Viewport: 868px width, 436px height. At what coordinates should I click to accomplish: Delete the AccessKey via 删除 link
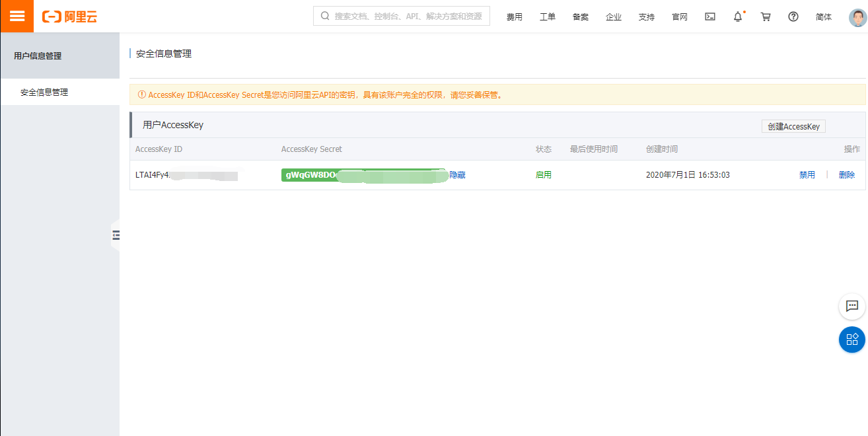[846, 174]
